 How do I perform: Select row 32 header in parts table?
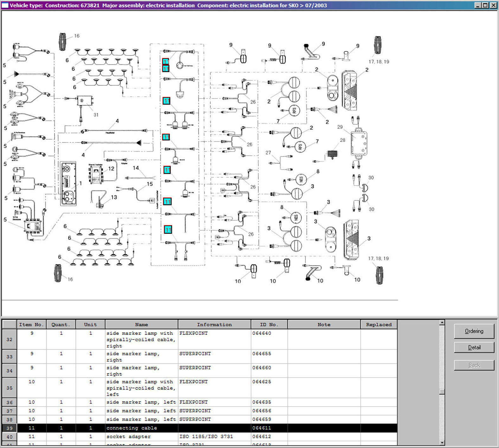[x=10, y=339]
